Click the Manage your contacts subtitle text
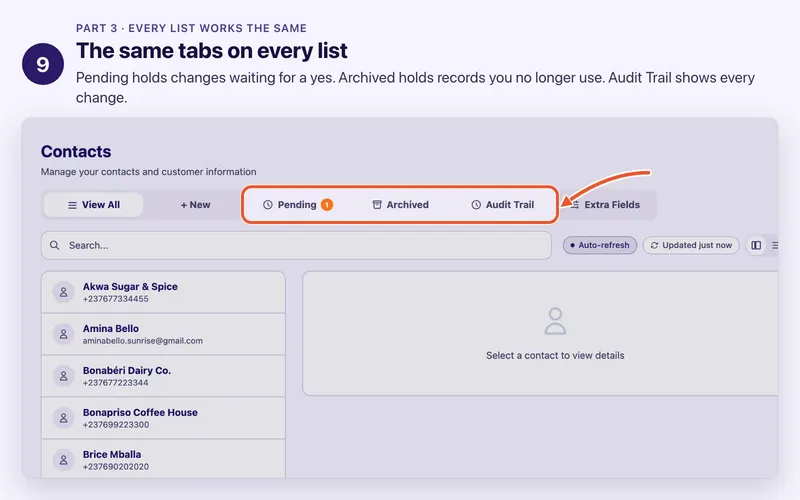800x500 pixels. pyautogui.click(x=148, y=172)
